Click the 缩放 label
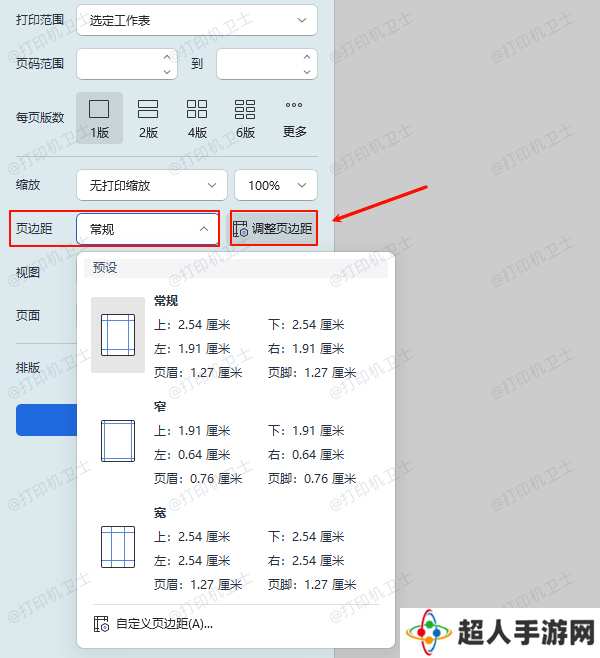Viewport: 600px width, 658px height. pos(28,185)
